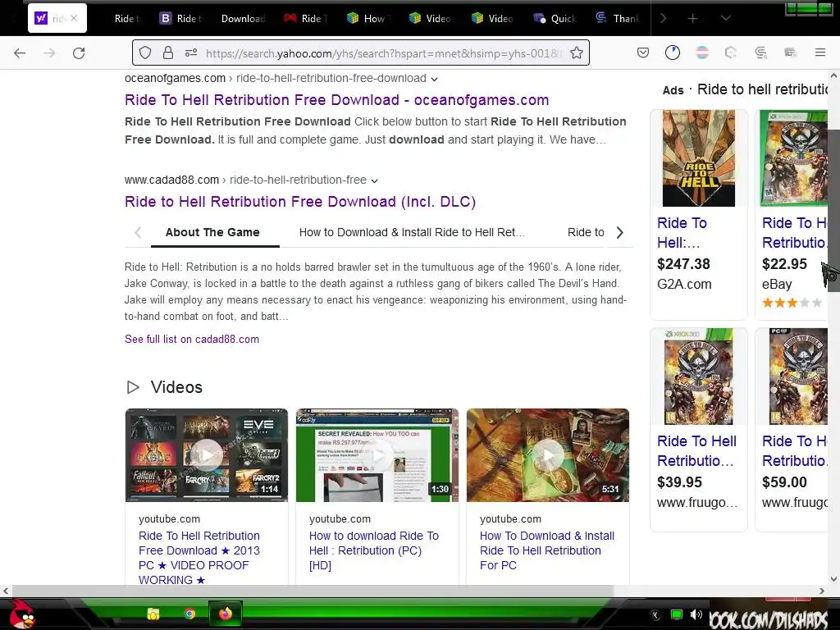The height and width of the screenshot is (630, 840).
Task: Expand cadad88.com result options arrow
Action: click(374, 181)
